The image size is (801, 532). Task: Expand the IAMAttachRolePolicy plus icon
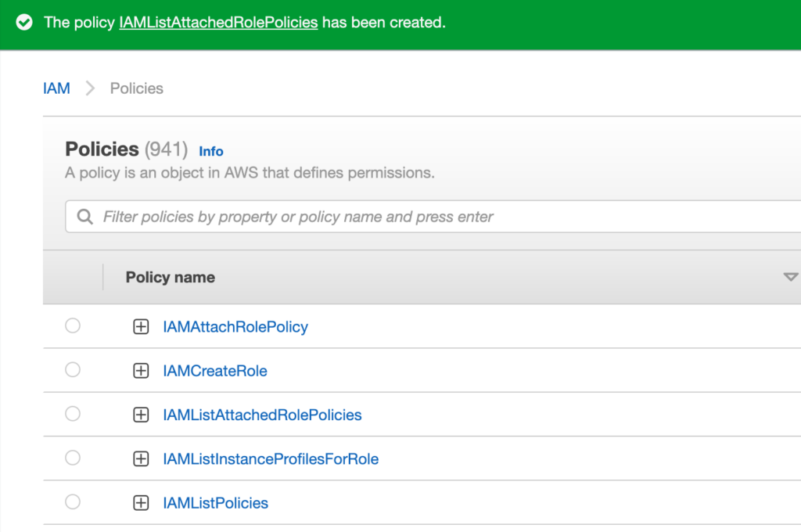[141, 327]
